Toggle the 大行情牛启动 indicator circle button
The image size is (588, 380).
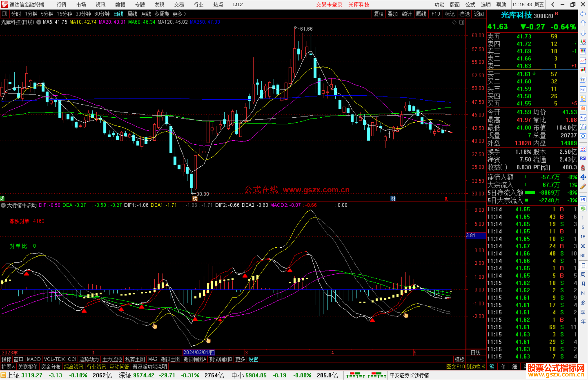[3, 205]
